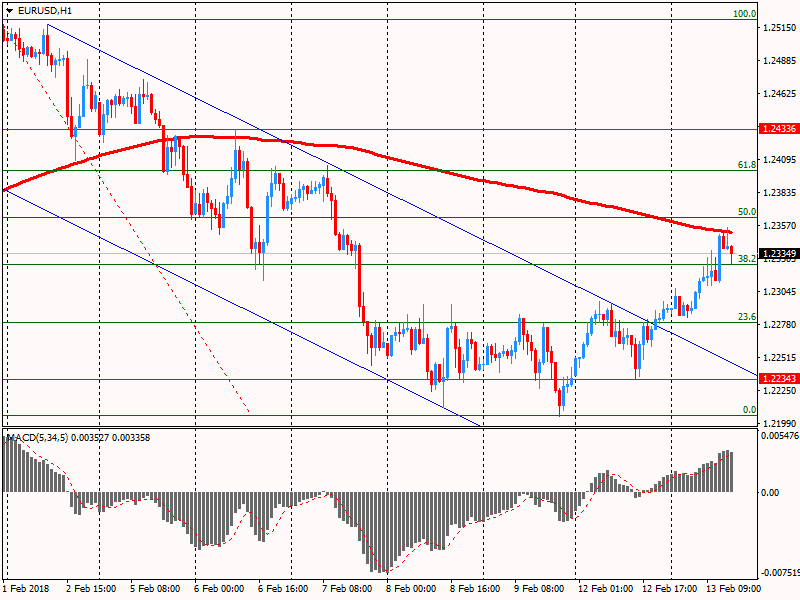800x600 pixels.
Task: Select the 1.23045 price scale value
Action: pyautogui.click(x=780, y=292)
